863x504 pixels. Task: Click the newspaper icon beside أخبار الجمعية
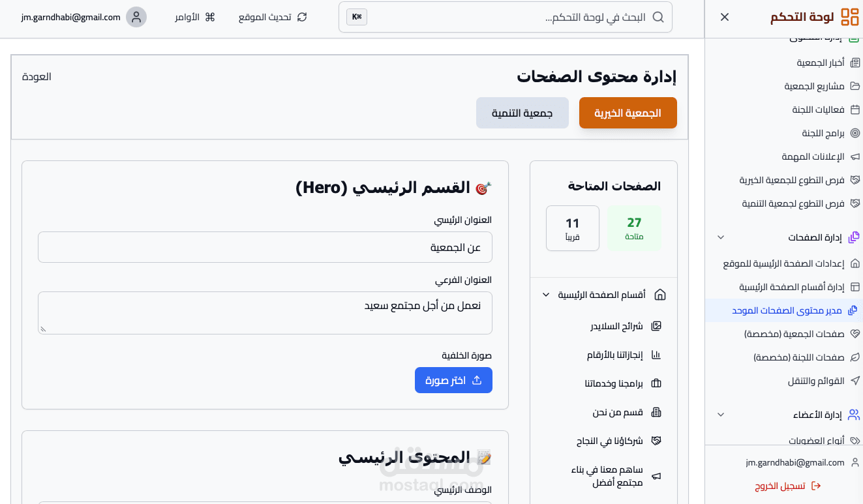pos(855,63)
